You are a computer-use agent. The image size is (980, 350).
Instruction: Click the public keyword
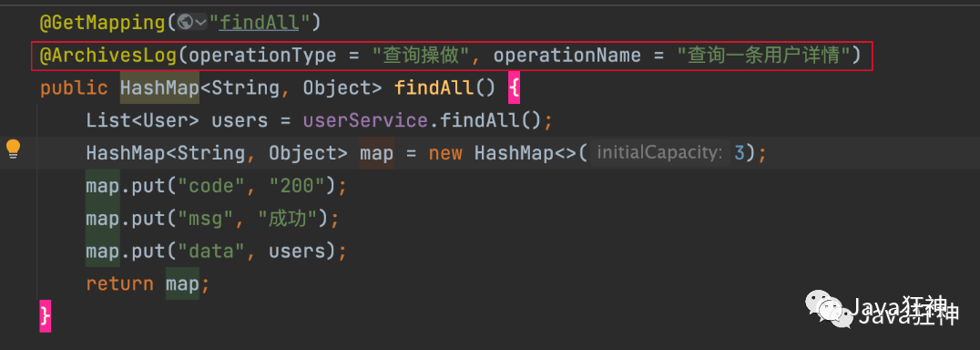pos(74,88)
